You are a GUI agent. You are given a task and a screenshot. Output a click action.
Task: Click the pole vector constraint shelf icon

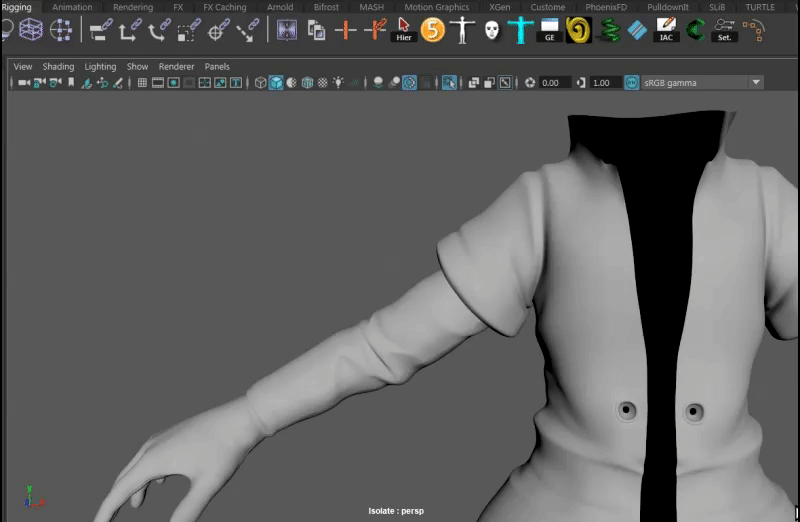click(248, 30)
